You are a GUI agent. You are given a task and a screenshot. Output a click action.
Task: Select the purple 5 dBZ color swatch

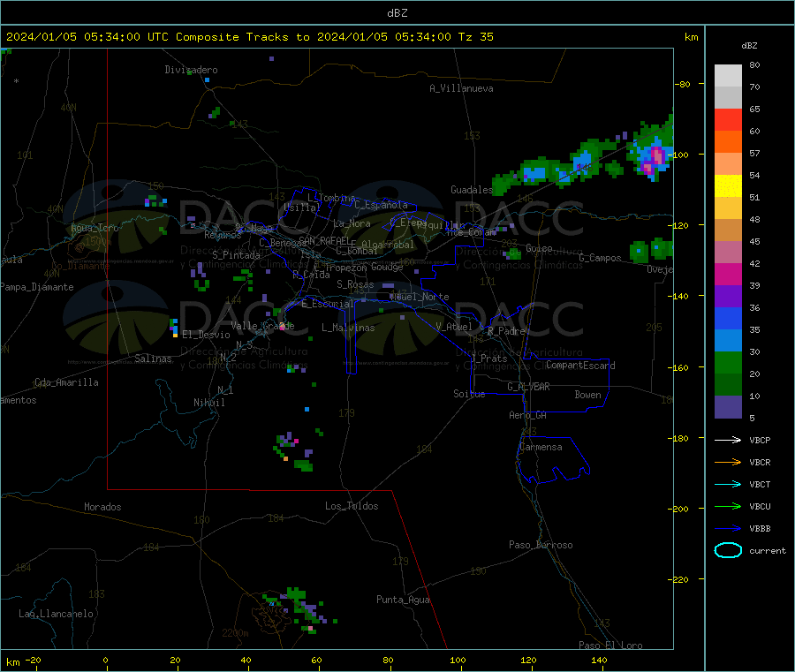728,407
